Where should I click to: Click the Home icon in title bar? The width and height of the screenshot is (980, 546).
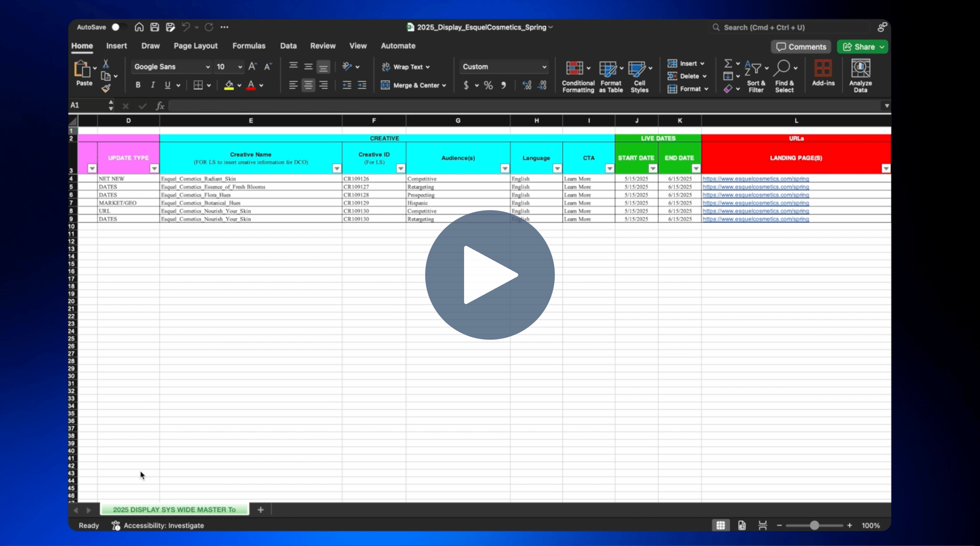click(x=139, y=27)
